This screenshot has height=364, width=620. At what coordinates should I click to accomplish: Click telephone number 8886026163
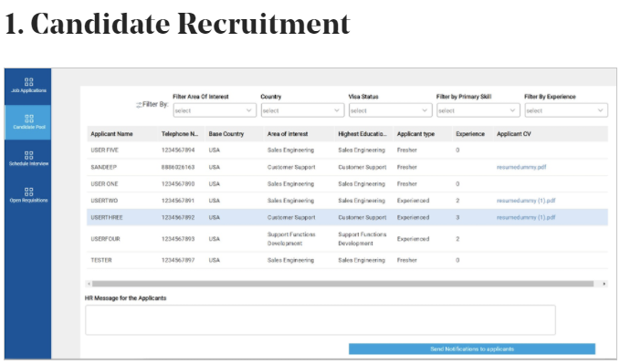pyautogui.click(x=178, y=167)
